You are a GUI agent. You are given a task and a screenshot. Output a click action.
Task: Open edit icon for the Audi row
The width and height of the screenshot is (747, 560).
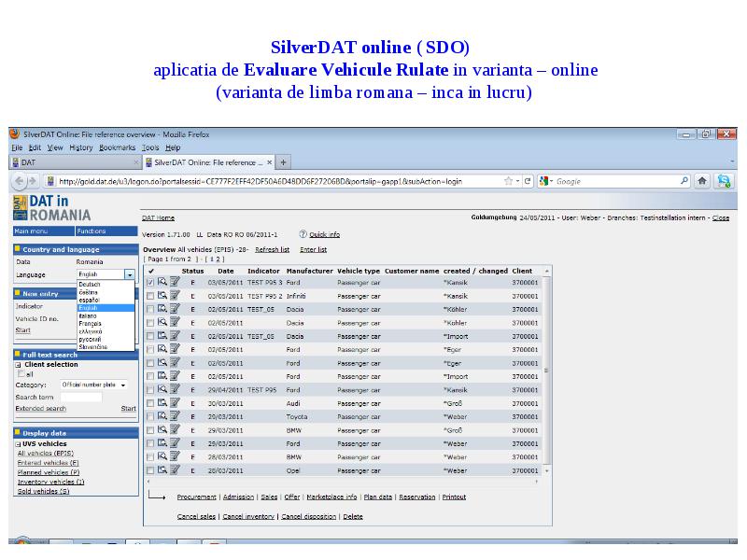175,403
